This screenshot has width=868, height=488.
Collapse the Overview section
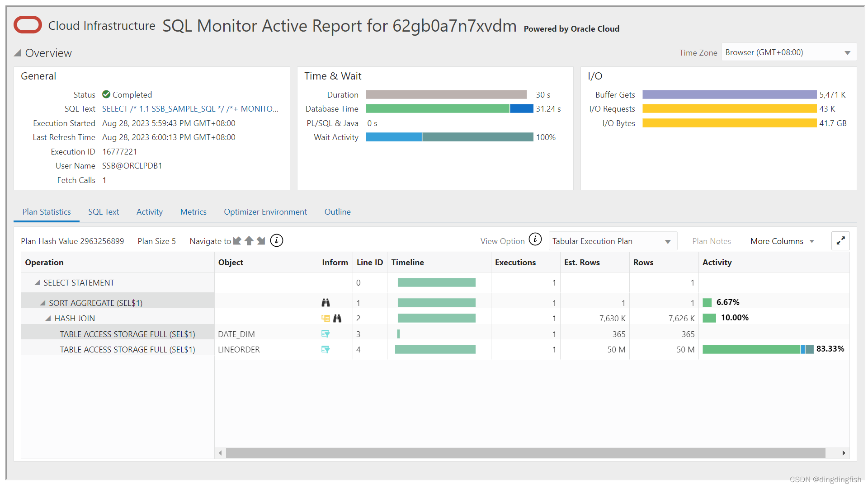pyautogui.click(x=18, y=53)
